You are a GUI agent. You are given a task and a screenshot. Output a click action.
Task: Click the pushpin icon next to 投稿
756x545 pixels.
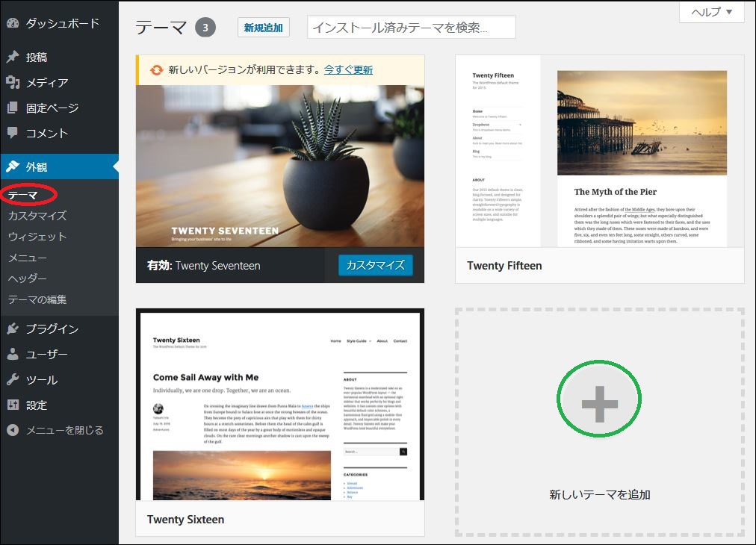[13, 57]
